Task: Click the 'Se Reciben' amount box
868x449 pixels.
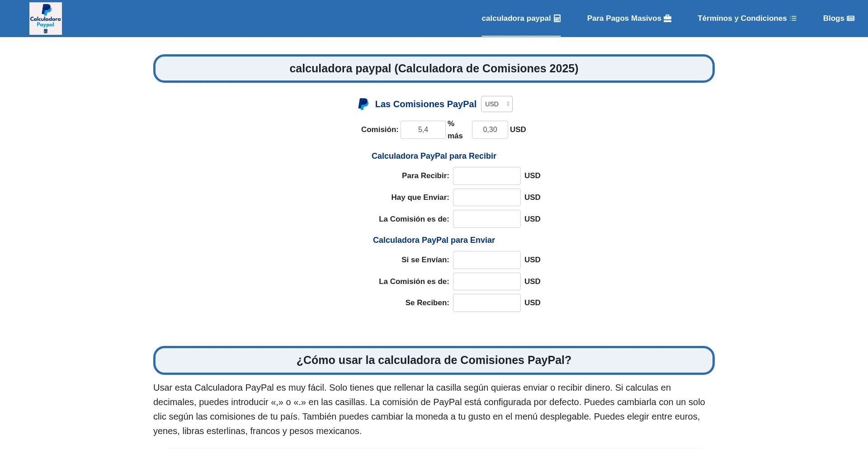Action: (x=486, y=302)
